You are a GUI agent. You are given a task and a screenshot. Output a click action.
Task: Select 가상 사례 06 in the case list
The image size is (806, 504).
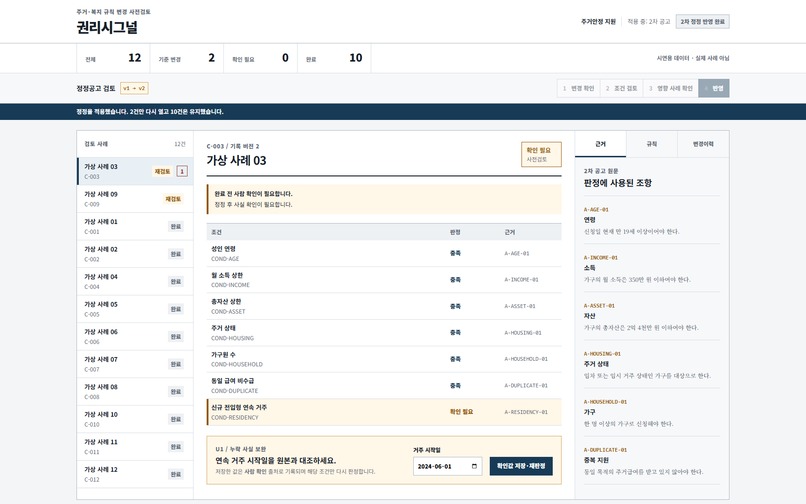[135, 336]
